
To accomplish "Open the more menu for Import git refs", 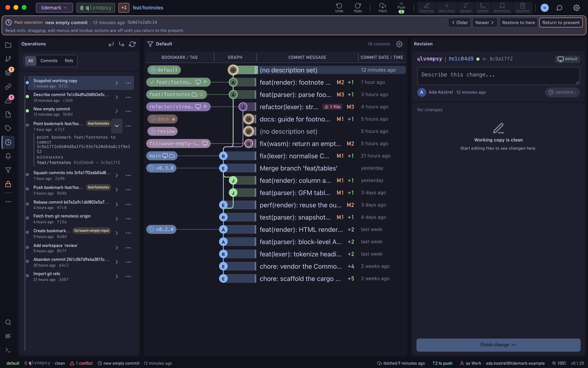I will click(128, 276).
